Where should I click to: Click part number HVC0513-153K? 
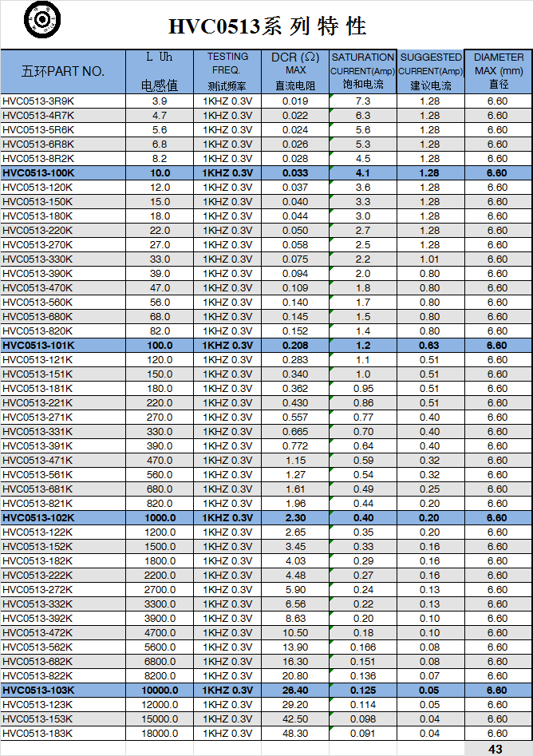(x=38, y=719)
